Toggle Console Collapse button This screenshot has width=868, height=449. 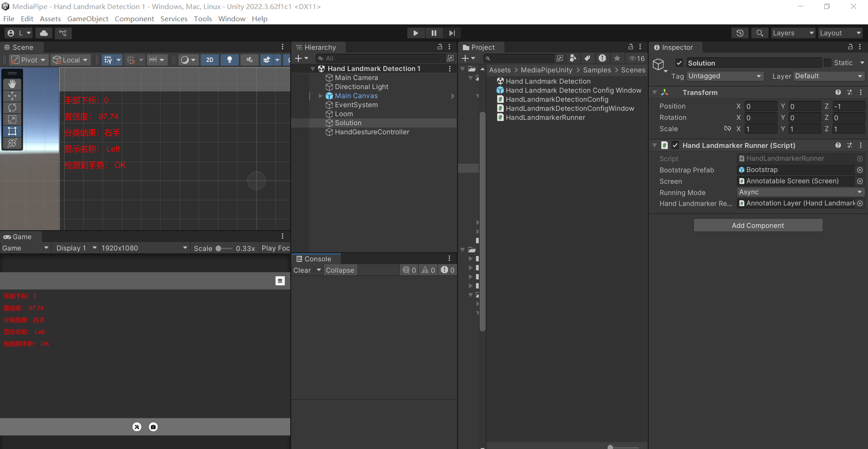[340, 270]
